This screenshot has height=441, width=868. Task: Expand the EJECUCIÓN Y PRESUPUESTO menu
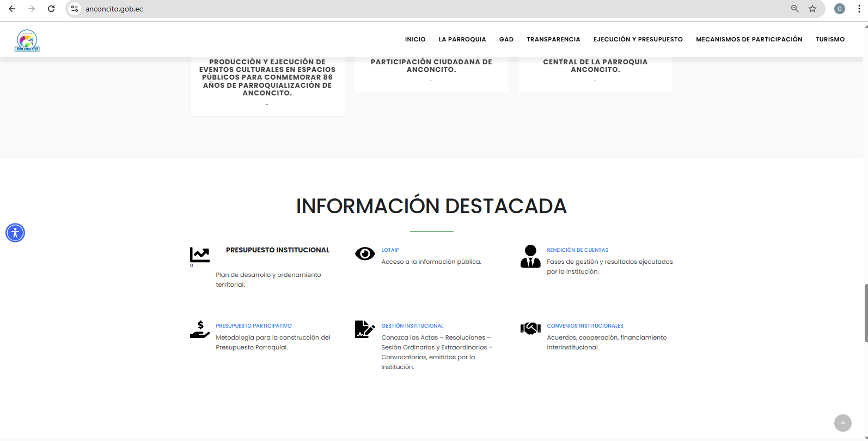[x=638, y=39]
